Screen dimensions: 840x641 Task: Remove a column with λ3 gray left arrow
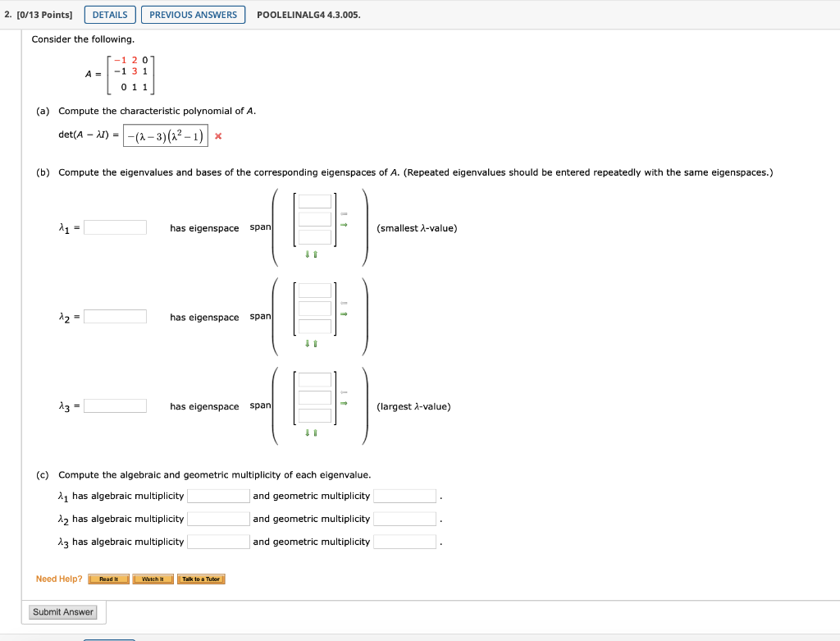pos(344,392)
